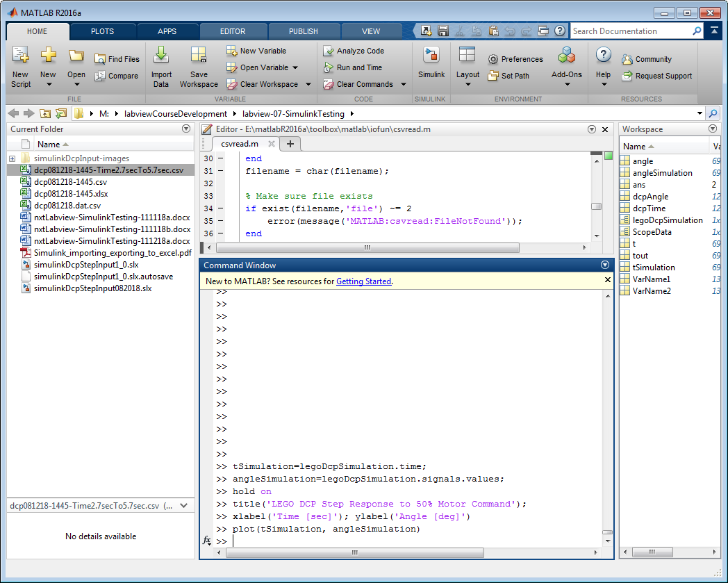The height and width of the screenshot is (583, 728).
Task: Expand the Clear Workspace dropdown arrow
Action: click(x=308, y=84)
